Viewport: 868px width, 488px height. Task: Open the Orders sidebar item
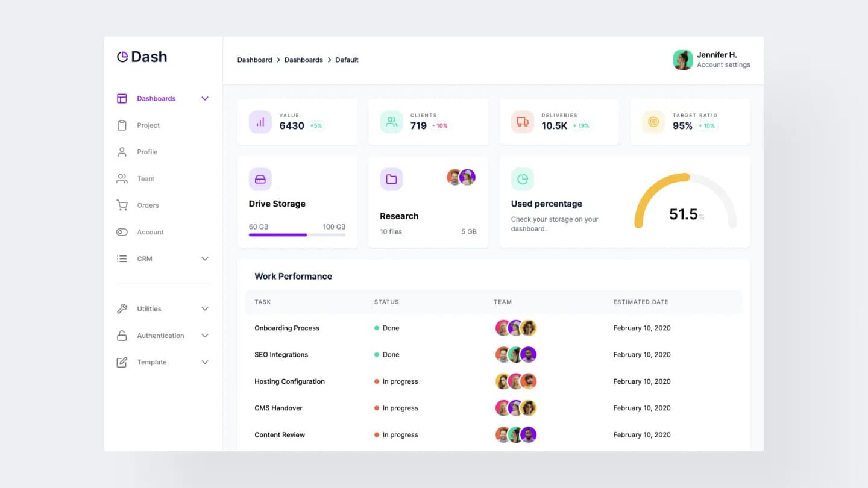click(x=148, y=205)
